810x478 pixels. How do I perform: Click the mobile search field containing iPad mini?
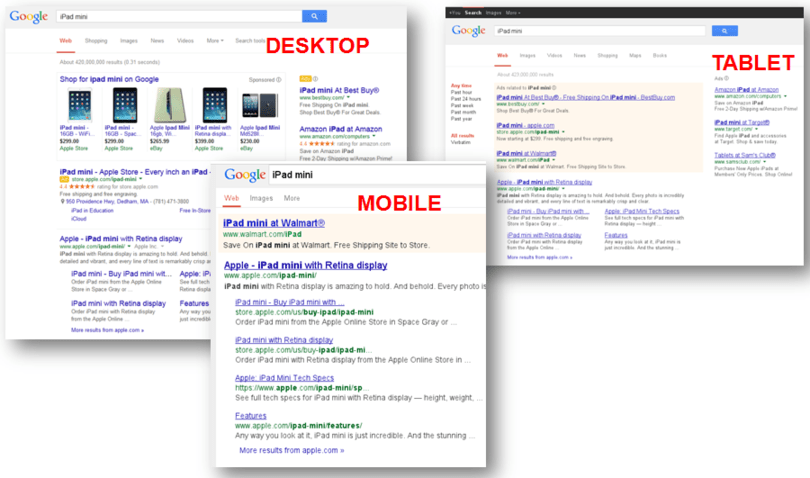[x=377, y=175]
